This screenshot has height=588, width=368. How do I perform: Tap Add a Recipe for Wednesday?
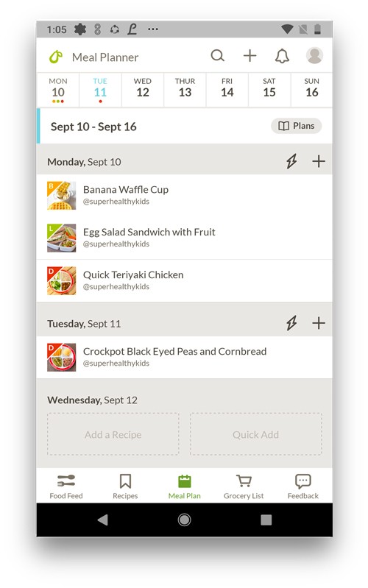pyautogui.click(x=113, y=434)
